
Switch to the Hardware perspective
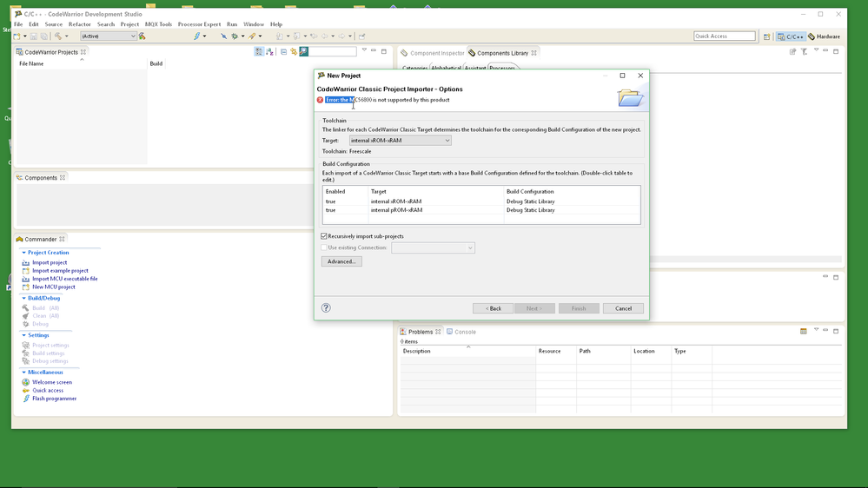click(x=824, y=36)
